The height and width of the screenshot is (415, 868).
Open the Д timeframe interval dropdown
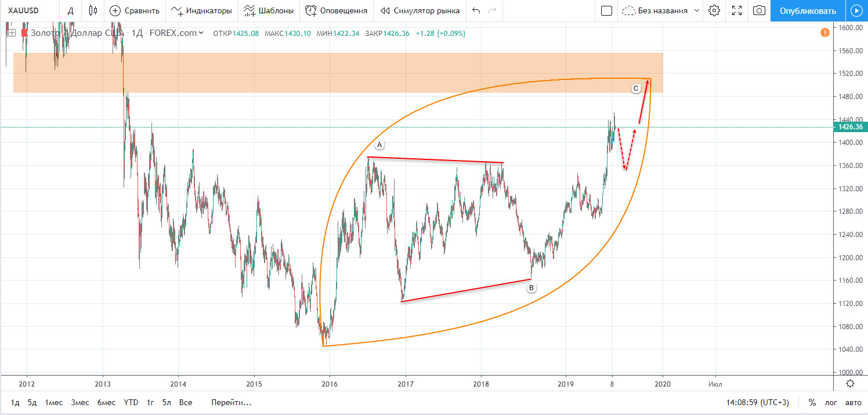coord(70,10)
